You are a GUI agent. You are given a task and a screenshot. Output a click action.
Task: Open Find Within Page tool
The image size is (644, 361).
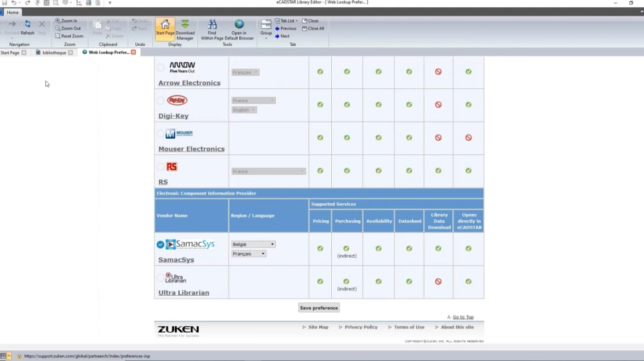[212, 30]
